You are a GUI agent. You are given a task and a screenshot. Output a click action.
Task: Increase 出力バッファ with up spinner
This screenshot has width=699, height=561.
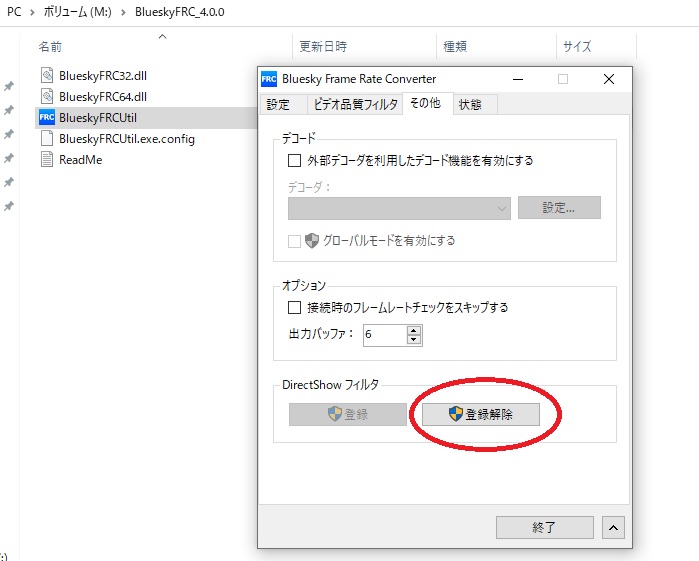[x=414, y=331]
